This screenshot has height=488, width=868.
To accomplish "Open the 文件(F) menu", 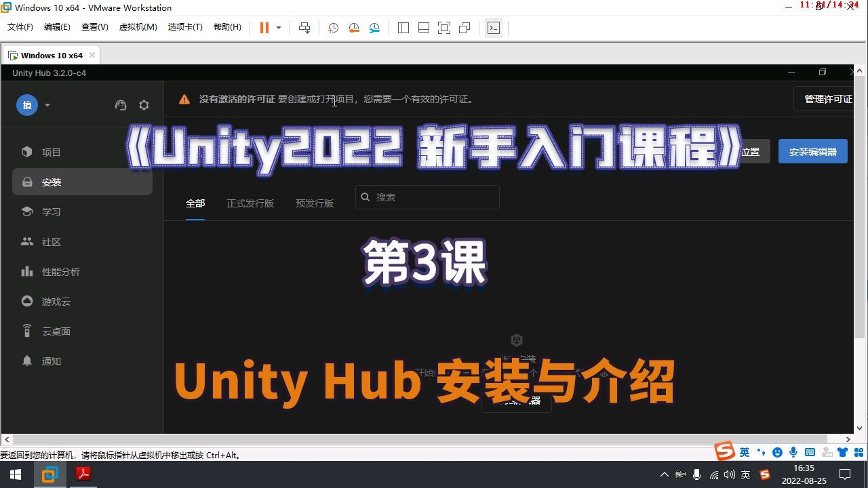I will tap(20, 27).
